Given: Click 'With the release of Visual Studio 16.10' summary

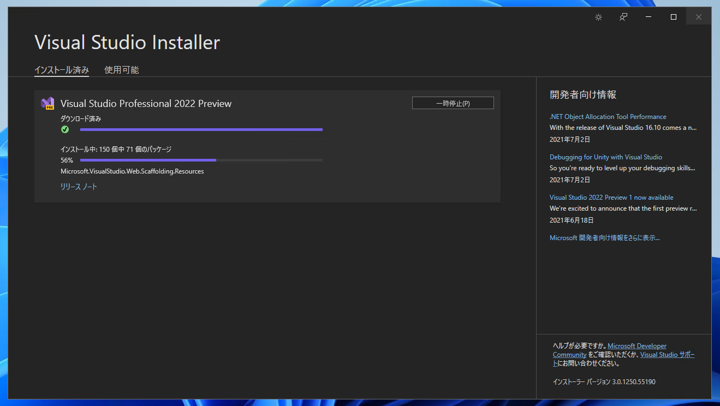Looking at the screenshot, I should (623, 128).
